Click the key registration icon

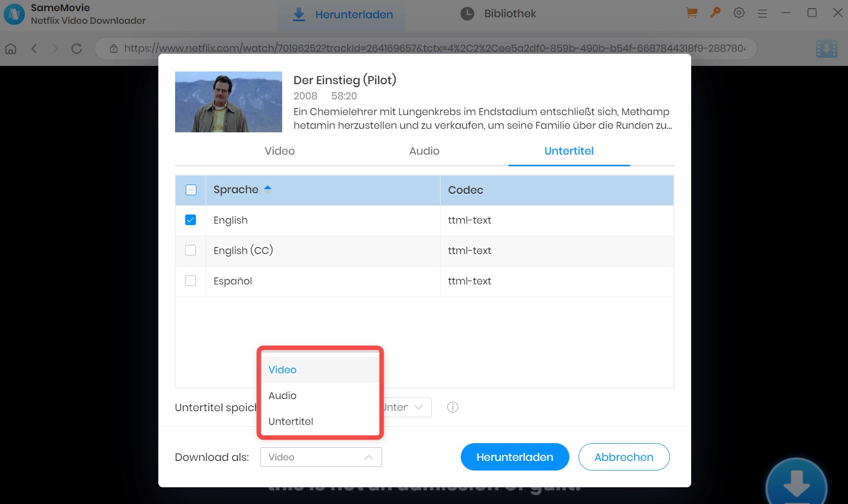click(x=716, y=13)
